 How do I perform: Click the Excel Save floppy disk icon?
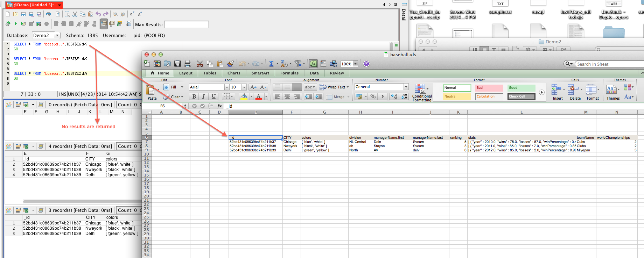coord(177,64)
